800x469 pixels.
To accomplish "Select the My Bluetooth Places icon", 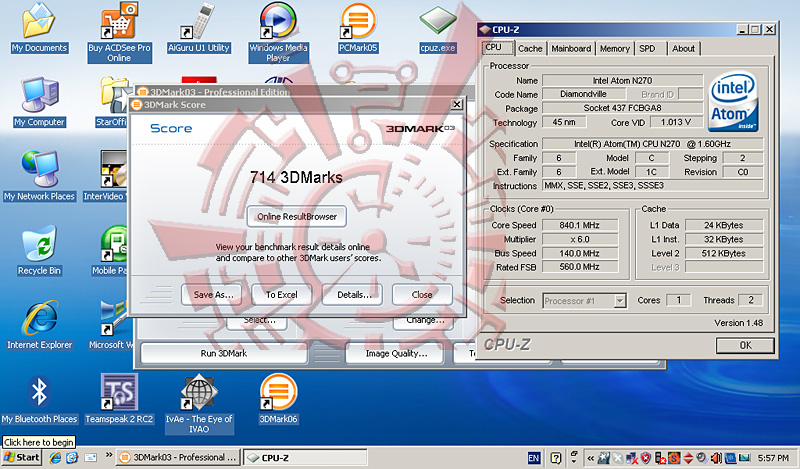I will coord(39,400).
